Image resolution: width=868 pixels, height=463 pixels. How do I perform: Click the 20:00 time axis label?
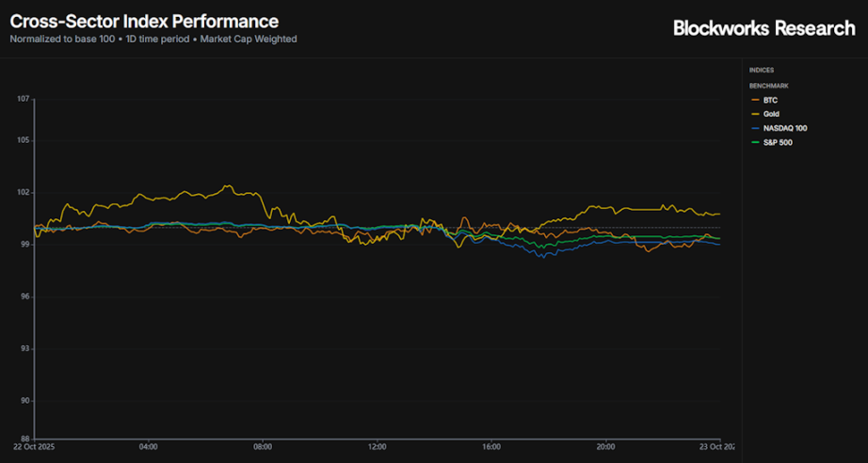click(605, 447)
